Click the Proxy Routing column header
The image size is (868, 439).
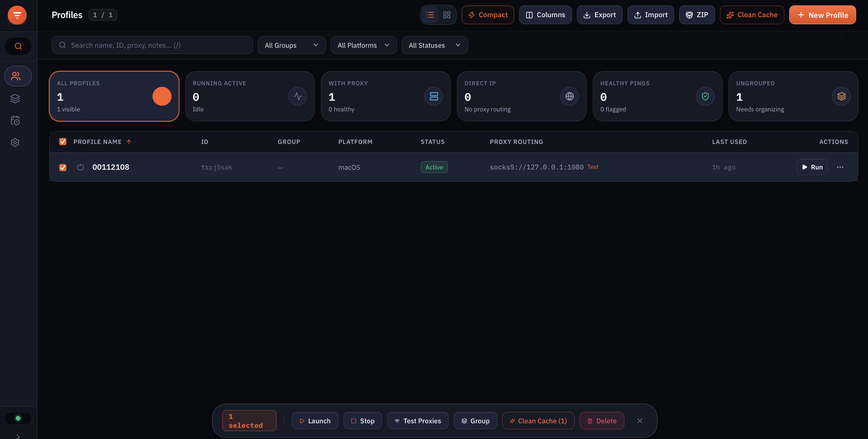point(516,142)
